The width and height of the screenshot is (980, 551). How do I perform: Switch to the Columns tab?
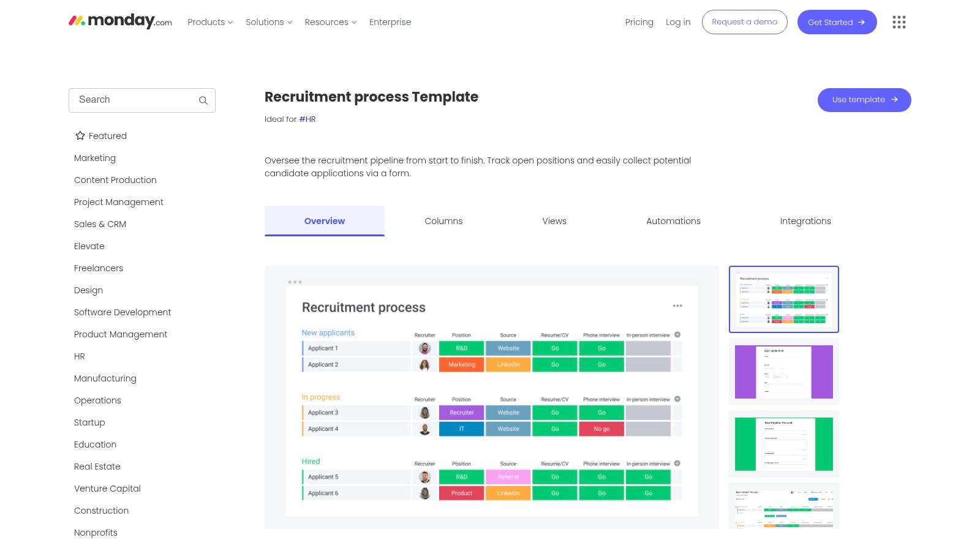pyautogui.click(x=443, y=221)
